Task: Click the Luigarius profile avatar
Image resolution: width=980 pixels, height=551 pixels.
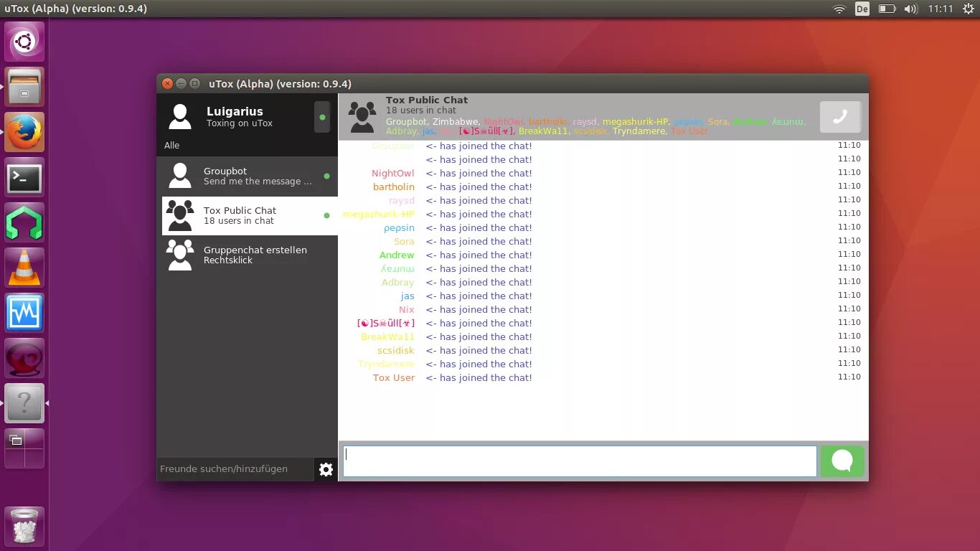Action: point(180,116)
